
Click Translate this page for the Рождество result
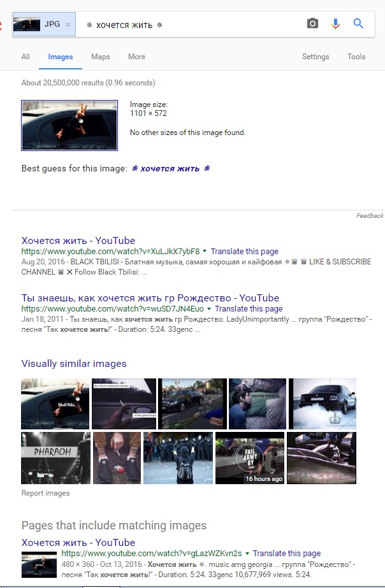[249, 308]
